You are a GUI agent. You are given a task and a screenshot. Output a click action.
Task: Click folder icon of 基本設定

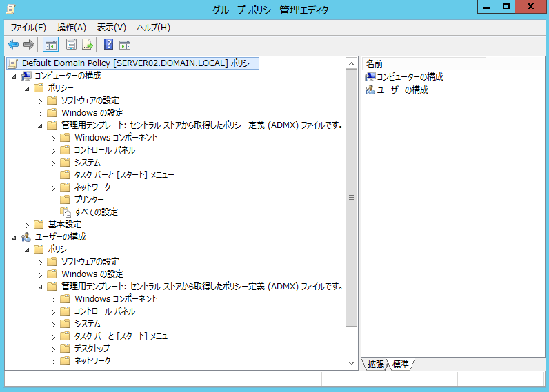[39, 224]
